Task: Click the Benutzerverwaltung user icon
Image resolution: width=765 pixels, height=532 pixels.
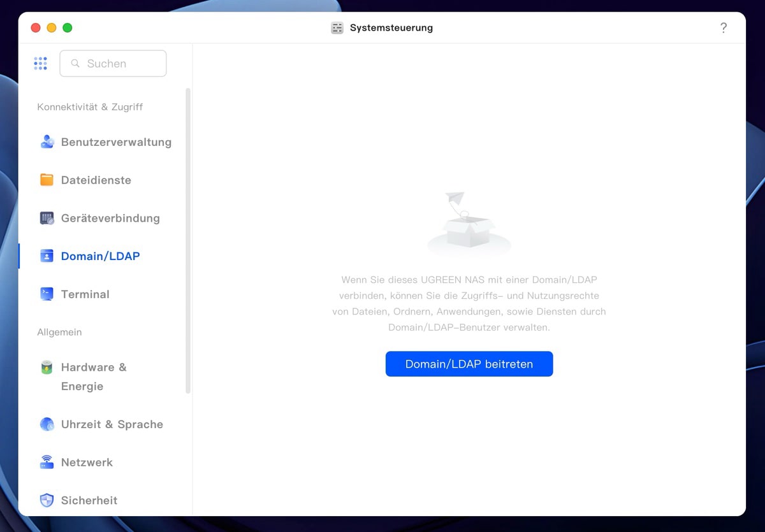Action: coord(47,142)
